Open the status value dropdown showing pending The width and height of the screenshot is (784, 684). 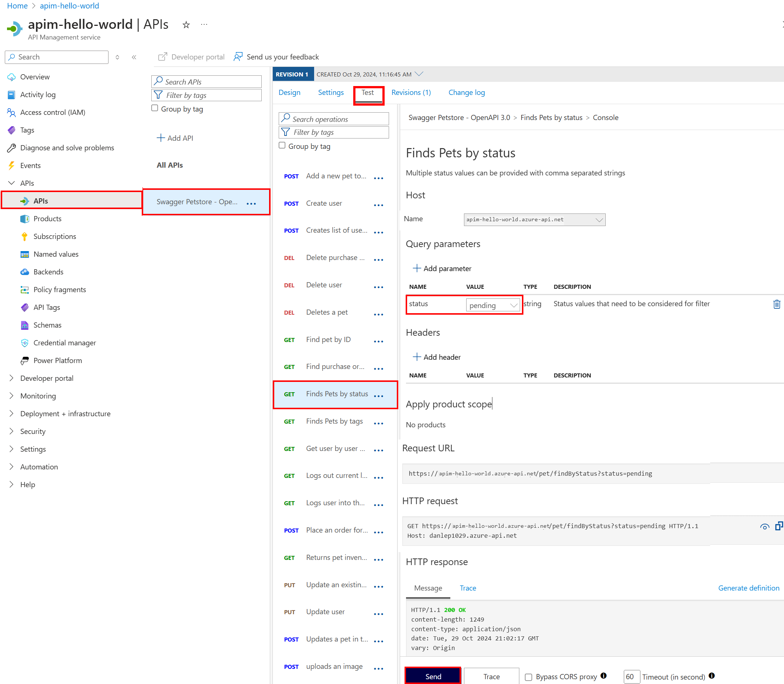[492, 305]
